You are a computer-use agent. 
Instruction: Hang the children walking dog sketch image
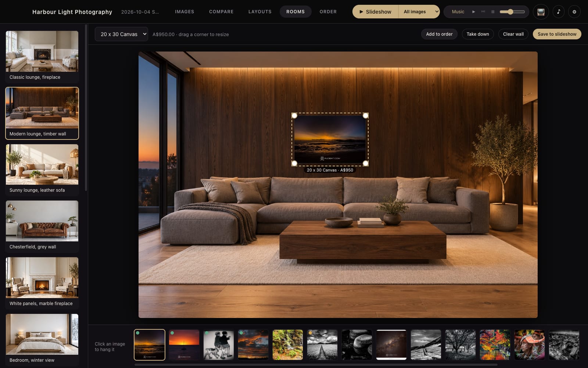coord(219,345)
